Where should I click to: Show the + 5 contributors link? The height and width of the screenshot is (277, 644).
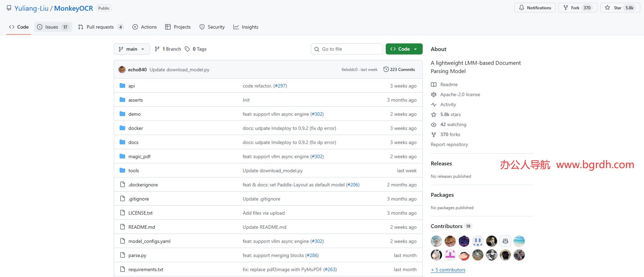(x=448, y=270)
